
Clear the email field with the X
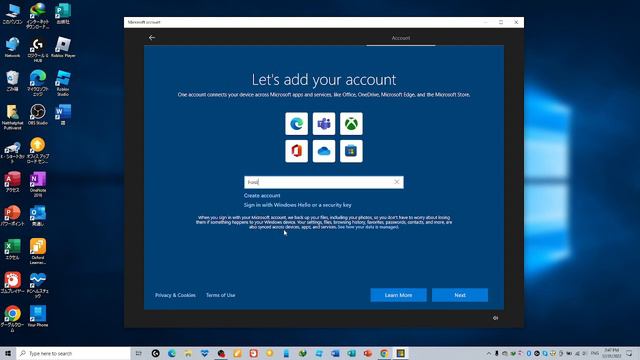pyautogui.click(x=396, y=182)
